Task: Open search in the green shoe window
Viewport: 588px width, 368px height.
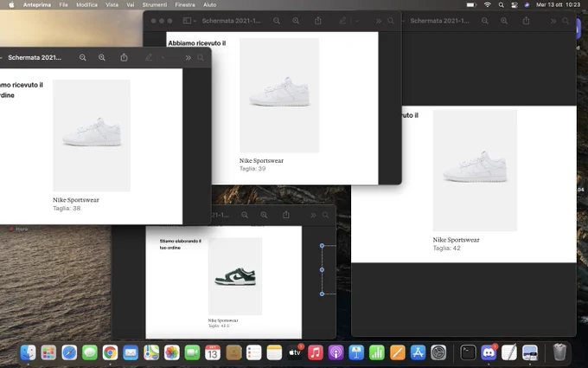Action: click(x=325, y=215)
